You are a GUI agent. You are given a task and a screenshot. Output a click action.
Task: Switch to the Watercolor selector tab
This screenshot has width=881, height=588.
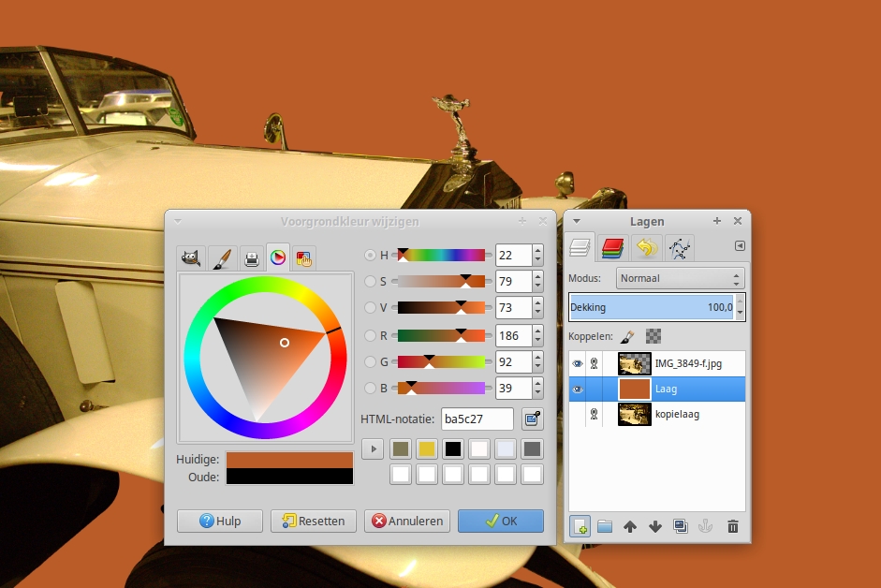[x=221, y=258]
